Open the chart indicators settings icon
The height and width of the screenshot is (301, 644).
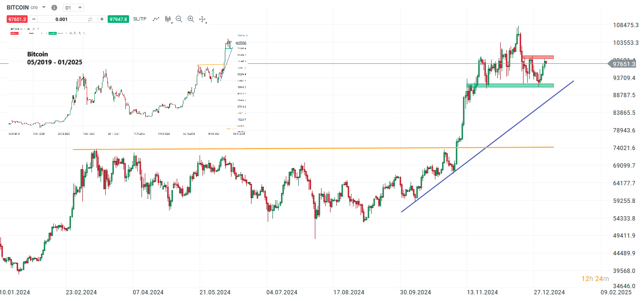(x=168, y=19)
